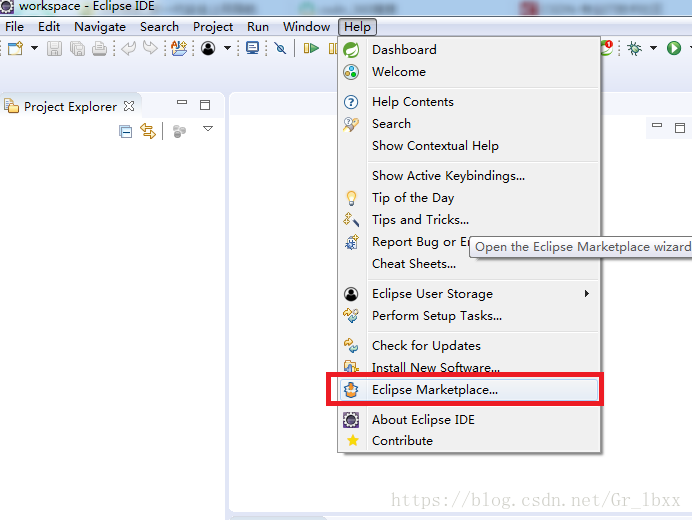Open the New wizard dropdown arrow

click(x=34, y=48)
